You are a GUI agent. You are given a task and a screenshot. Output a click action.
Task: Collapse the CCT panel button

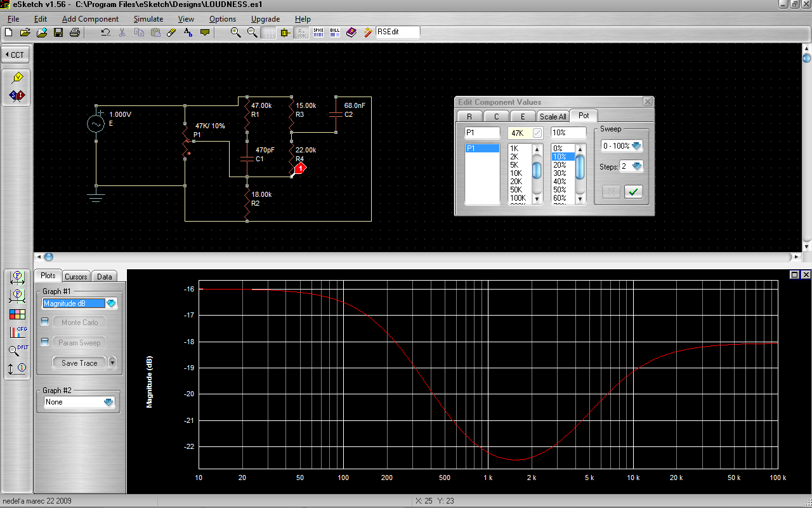tap(15, 55)
